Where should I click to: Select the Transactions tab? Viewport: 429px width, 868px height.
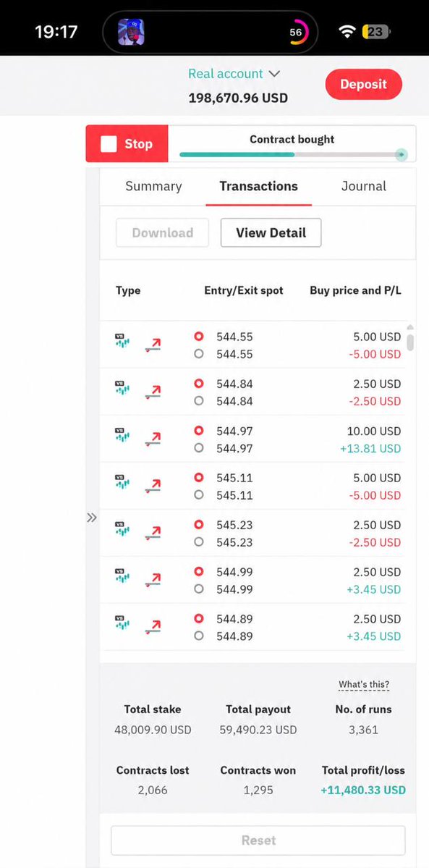pos(258,186)
